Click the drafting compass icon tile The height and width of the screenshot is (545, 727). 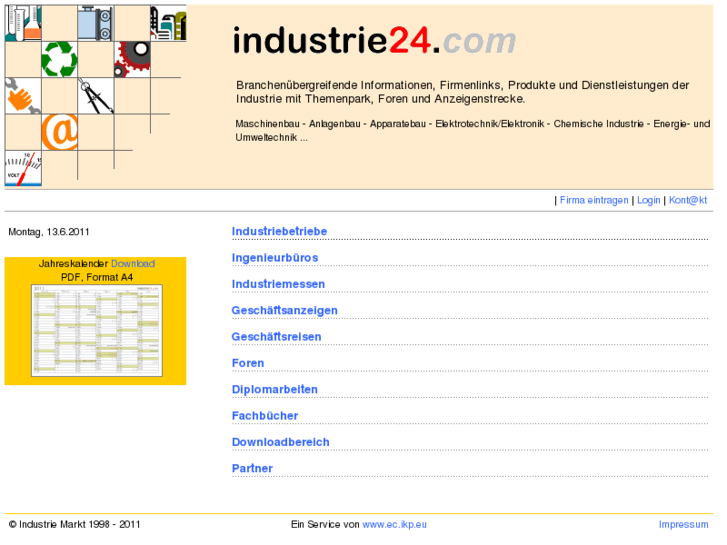point(96,96)
